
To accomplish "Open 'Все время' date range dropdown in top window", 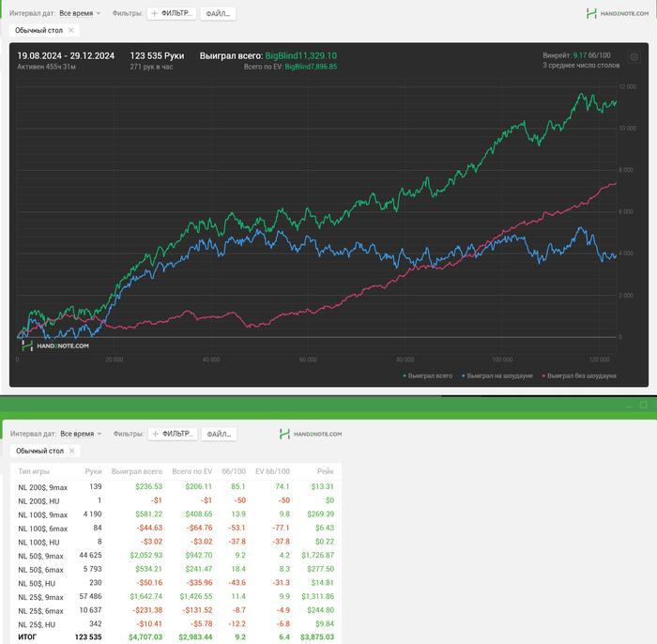I will [80, 13].
